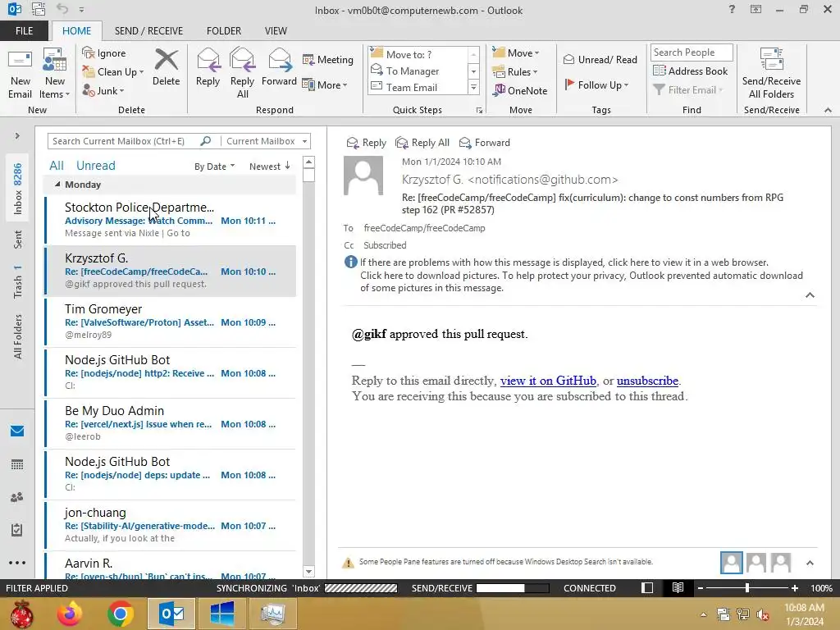Open Stockton Police Department message
The image size is (840, 630).
(171, 220)
